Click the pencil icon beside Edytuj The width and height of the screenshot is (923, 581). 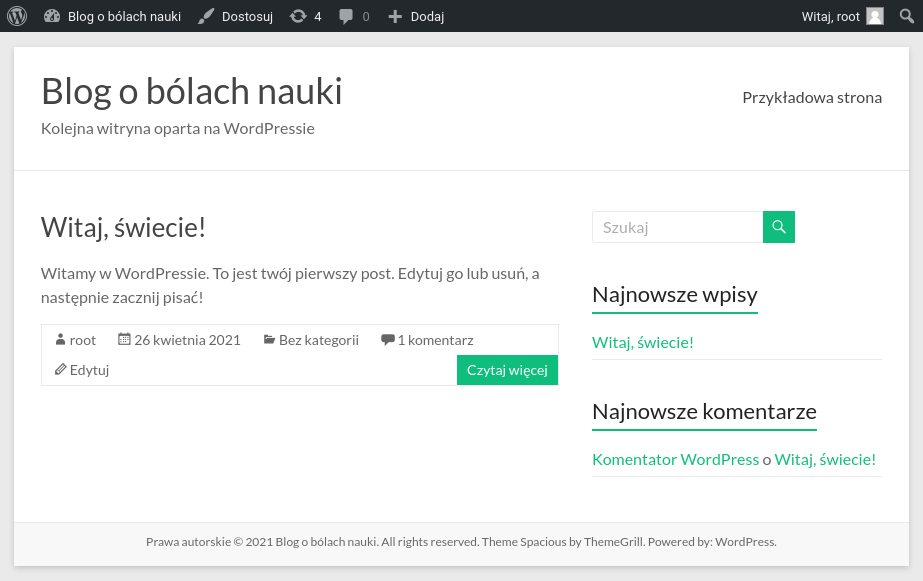click(61, 370)
